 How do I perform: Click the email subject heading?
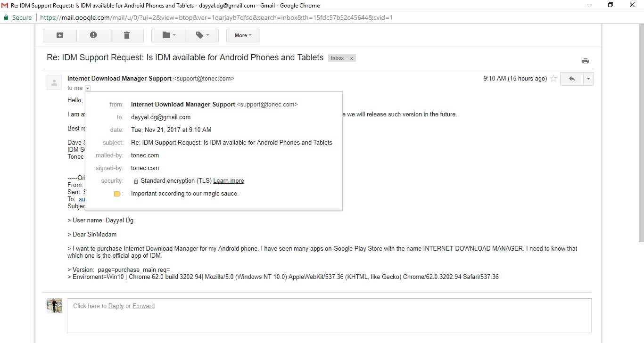pyautogui.click(x=185, y=57)
